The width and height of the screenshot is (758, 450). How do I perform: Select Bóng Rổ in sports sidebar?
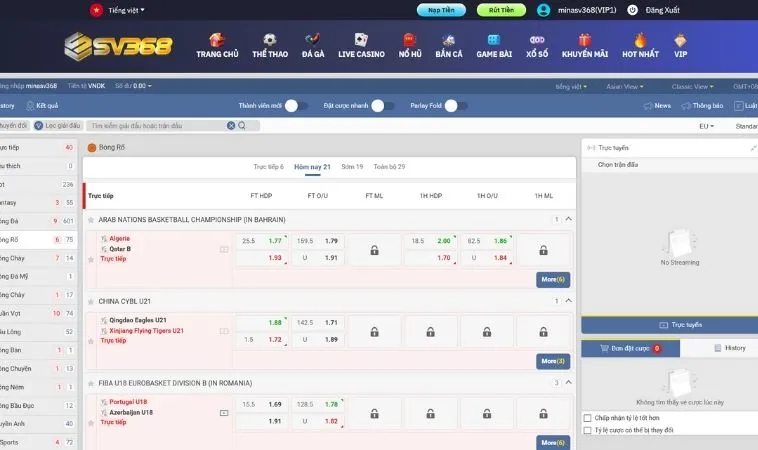pyautogui.click(x=38, y=240)
